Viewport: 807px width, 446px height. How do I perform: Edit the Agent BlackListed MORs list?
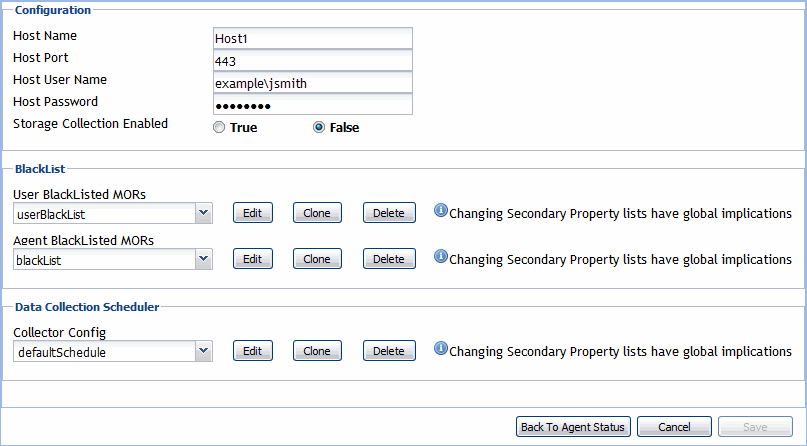point(252,259)
